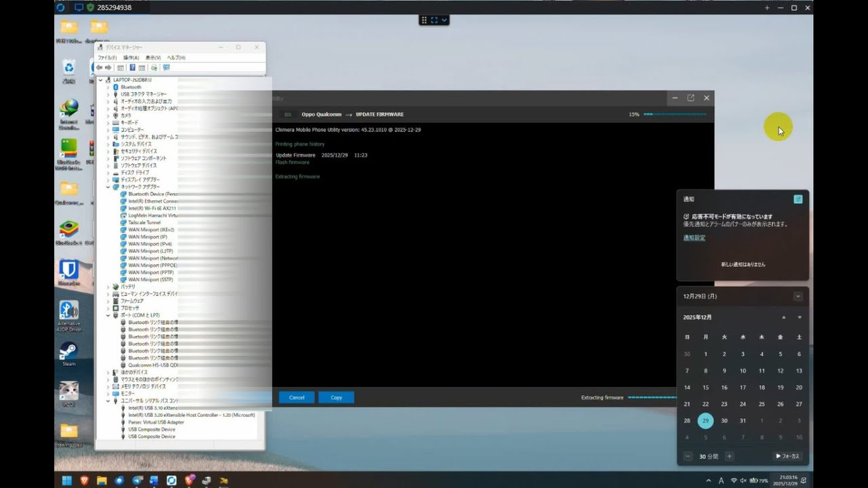Open the 表示(V) menu in Device Manager
Image resolution: width=868 pixels, height=488 pixels.
[x=153, y=58]
